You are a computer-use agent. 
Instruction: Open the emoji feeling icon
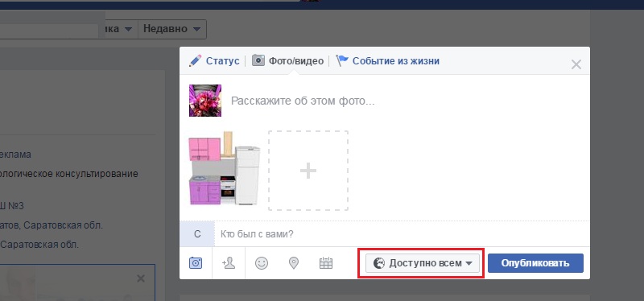[x=262, y=263]
